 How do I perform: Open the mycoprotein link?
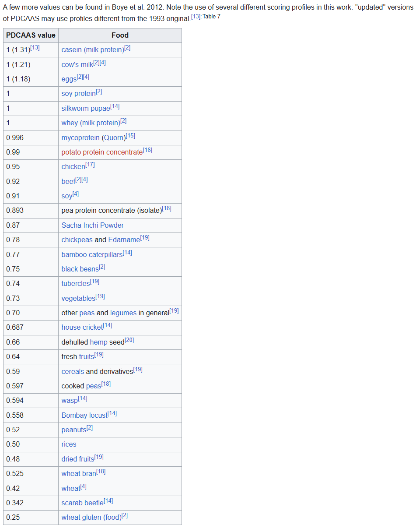tap(80, 137)
